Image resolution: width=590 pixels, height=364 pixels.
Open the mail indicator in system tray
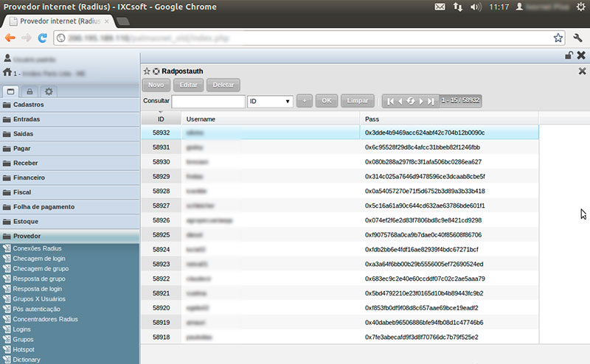(440, 7)
